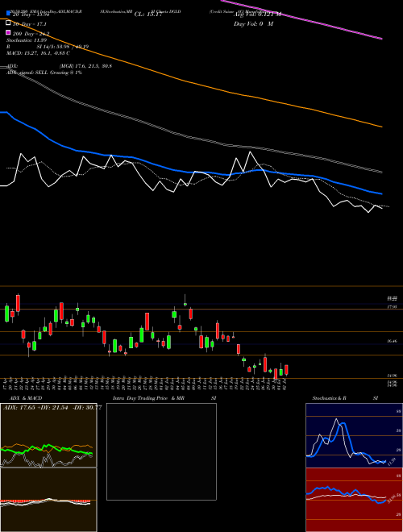Viewport: 403px width, 532px height.
Task: Click the 17.93 price axis label
Action: (x=393, y=307)
